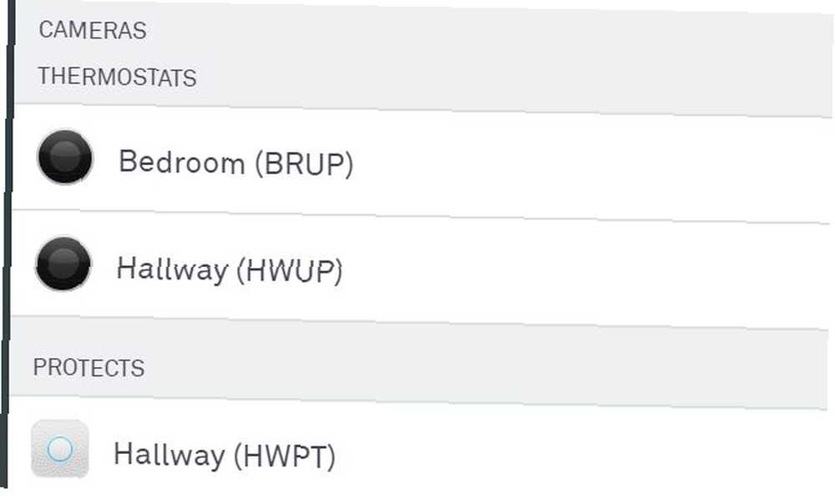Click the gray band beside PROTECTS heading
The width and height of the screenshot is (835, 504).
click(479, 368)
